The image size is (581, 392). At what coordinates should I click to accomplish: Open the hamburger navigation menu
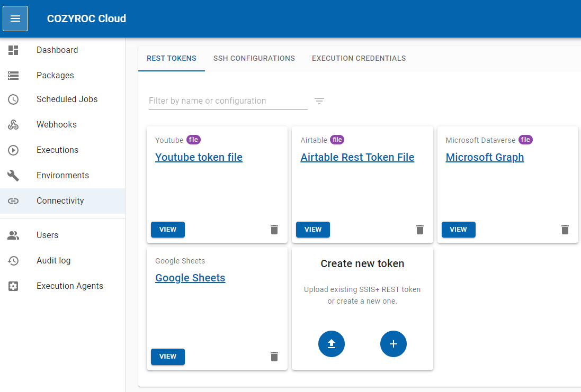point(15,19)
